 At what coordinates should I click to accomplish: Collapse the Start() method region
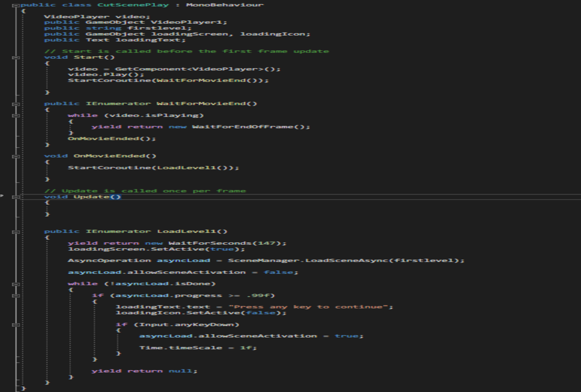tap(16, 57)
